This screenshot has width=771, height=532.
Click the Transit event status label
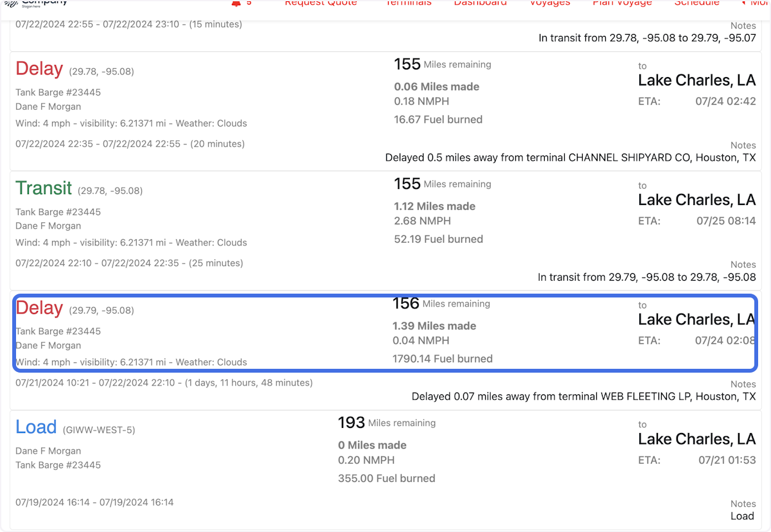[44, 188]
